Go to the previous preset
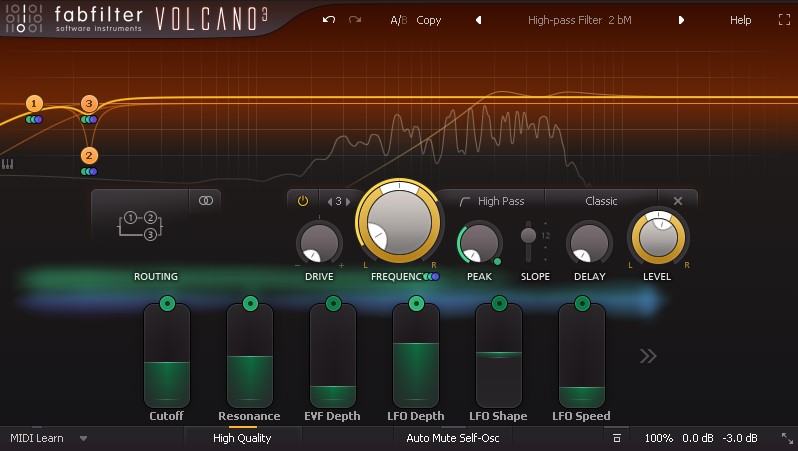 478,20
